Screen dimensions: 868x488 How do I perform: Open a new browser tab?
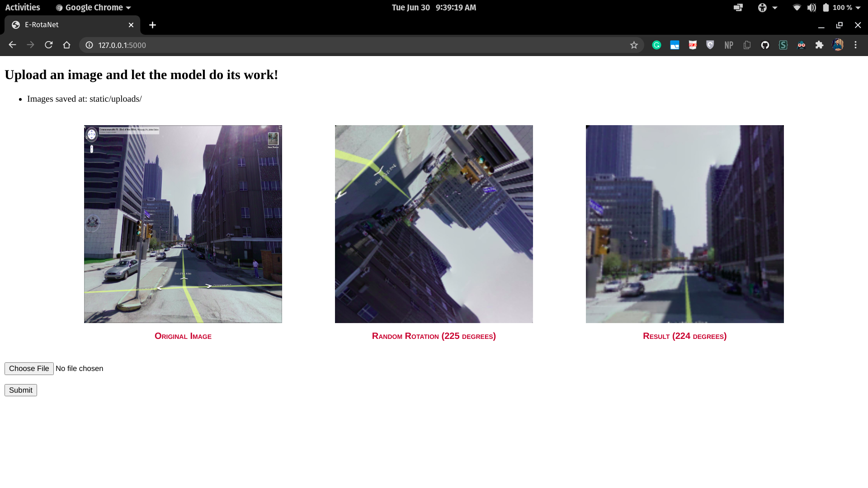click(x=152, y=25)
